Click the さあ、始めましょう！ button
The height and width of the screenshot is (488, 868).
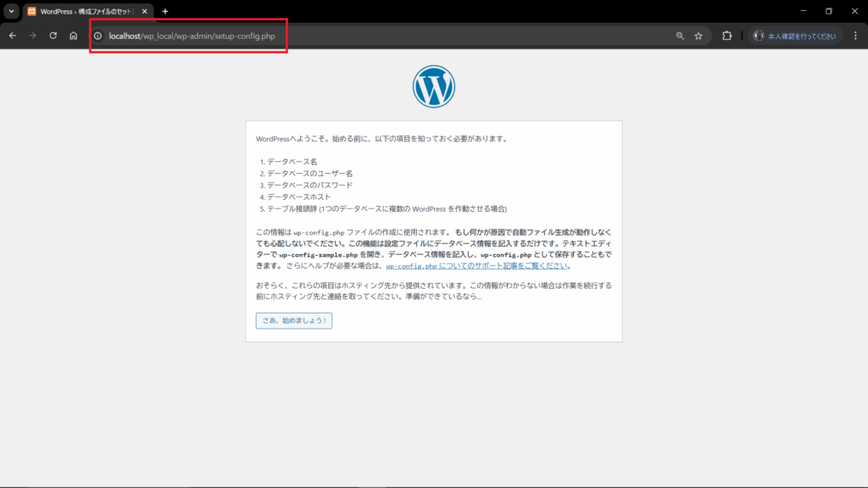(x=294, y=320)
